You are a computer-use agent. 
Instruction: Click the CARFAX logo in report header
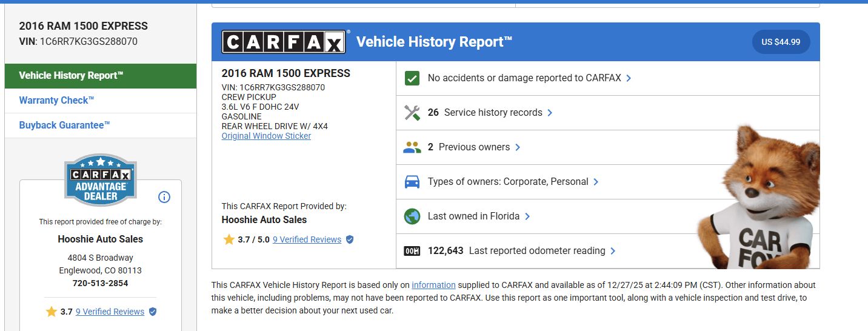click(284, 42)
